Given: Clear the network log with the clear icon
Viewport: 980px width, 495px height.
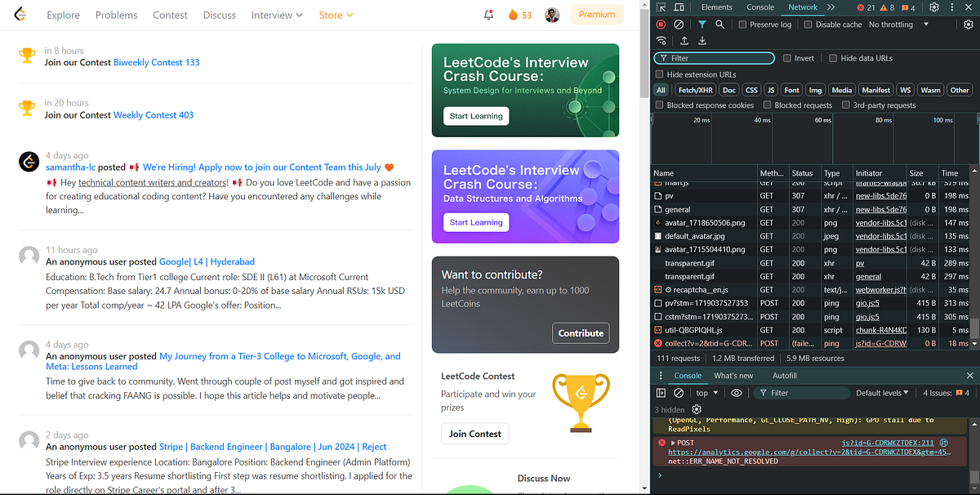Looking at the screenshot, I should pos(678,25).
